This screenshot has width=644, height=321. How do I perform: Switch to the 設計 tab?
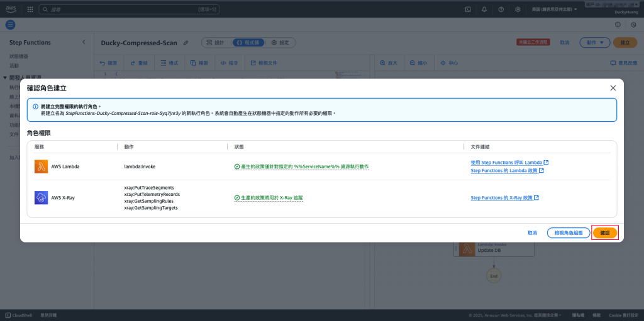click(x=215, y=42)
